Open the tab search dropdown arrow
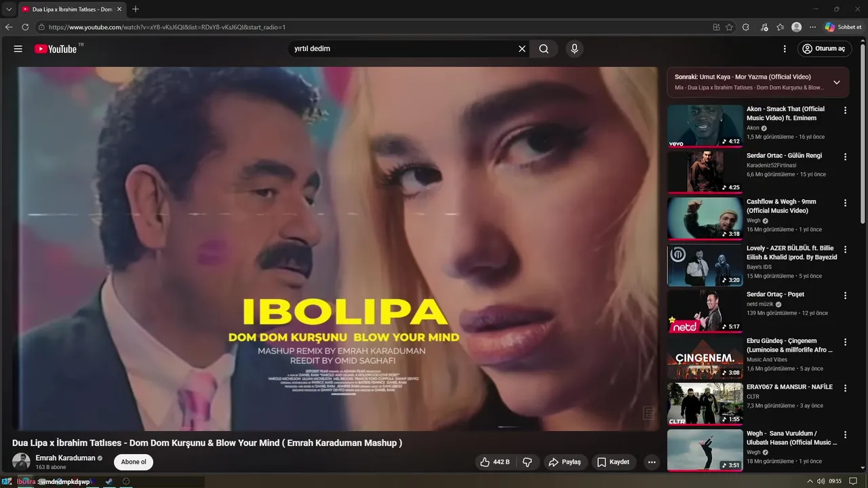The image size is (868, 488). click(x=9, y=9)
